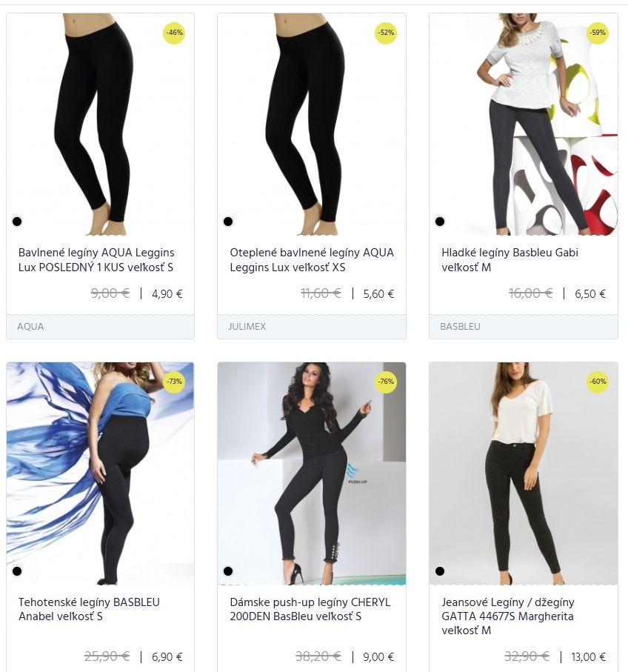
Task: Click the -59% badge on Basbleu Gabi
Action: 597,33
